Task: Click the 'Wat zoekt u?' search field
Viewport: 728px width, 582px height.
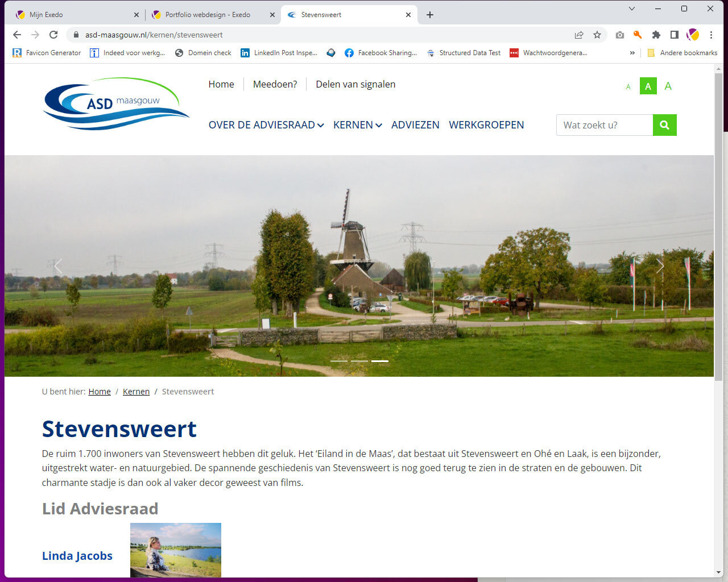Action: 604,125
